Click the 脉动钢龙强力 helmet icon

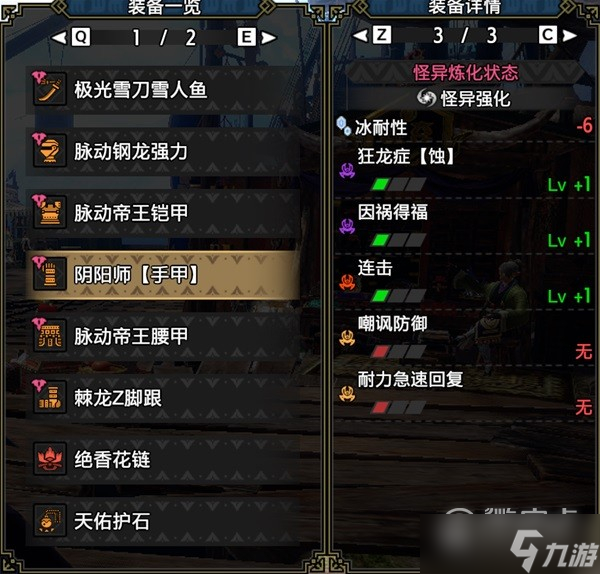click(50, 151)
